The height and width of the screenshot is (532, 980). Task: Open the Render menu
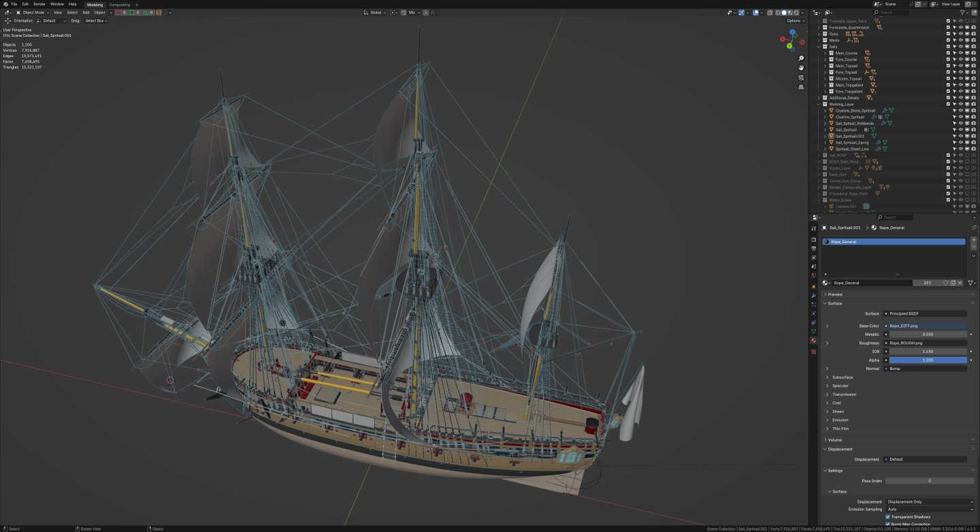pos(39,4)
